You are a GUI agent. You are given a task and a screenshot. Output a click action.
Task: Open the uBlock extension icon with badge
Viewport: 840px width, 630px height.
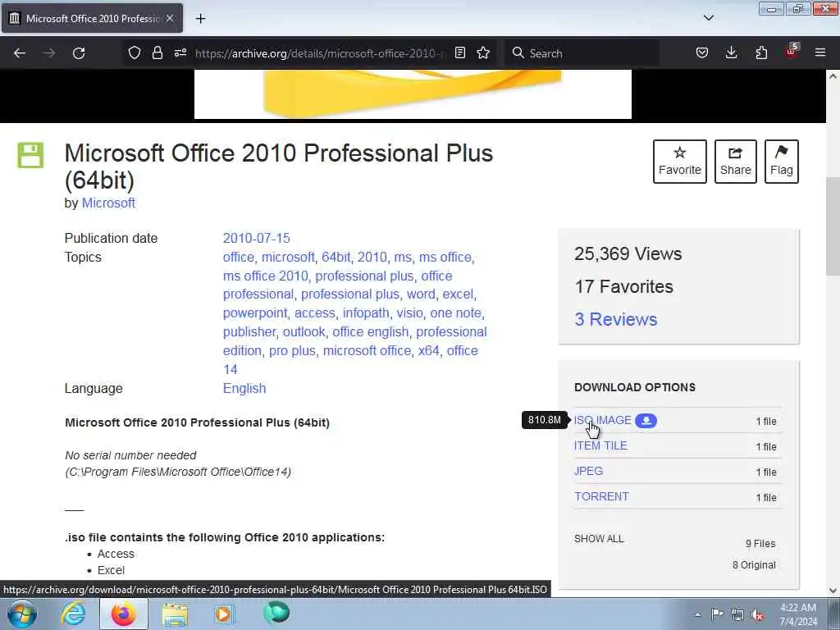pyautogui.click(x=792, y=52)
